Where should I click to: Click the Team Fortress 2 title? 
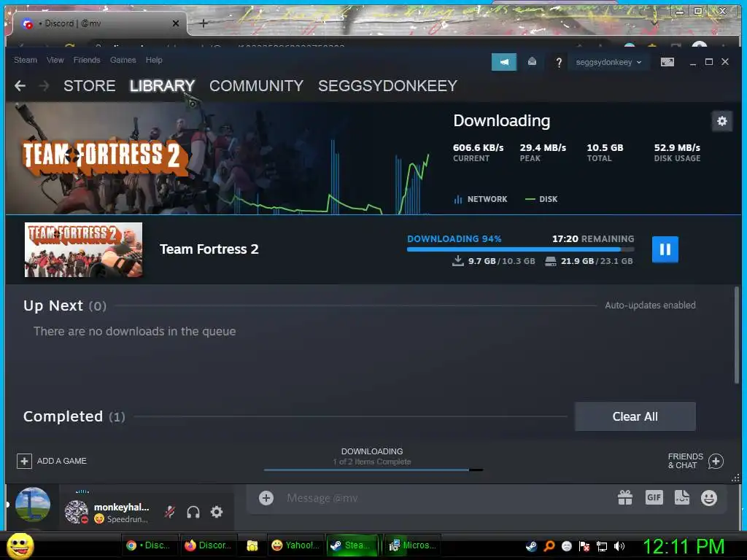tap(209, 249)
